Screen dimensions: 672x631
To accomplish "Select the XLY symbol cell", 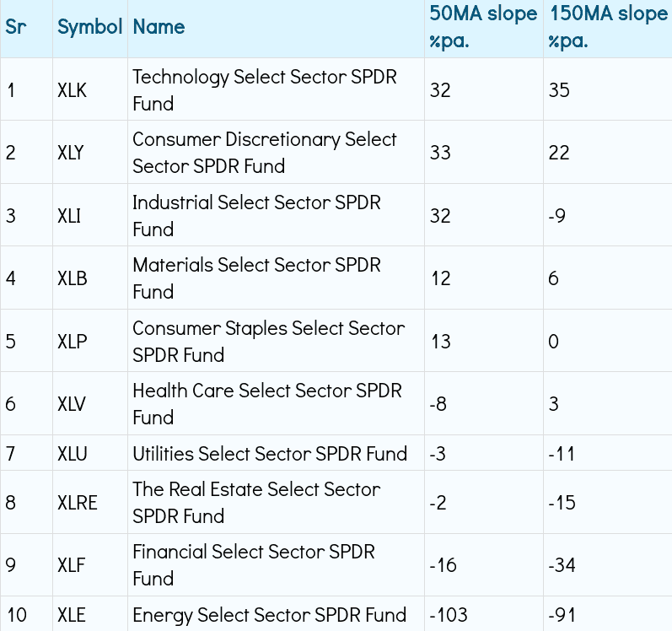I will point(73,152).
